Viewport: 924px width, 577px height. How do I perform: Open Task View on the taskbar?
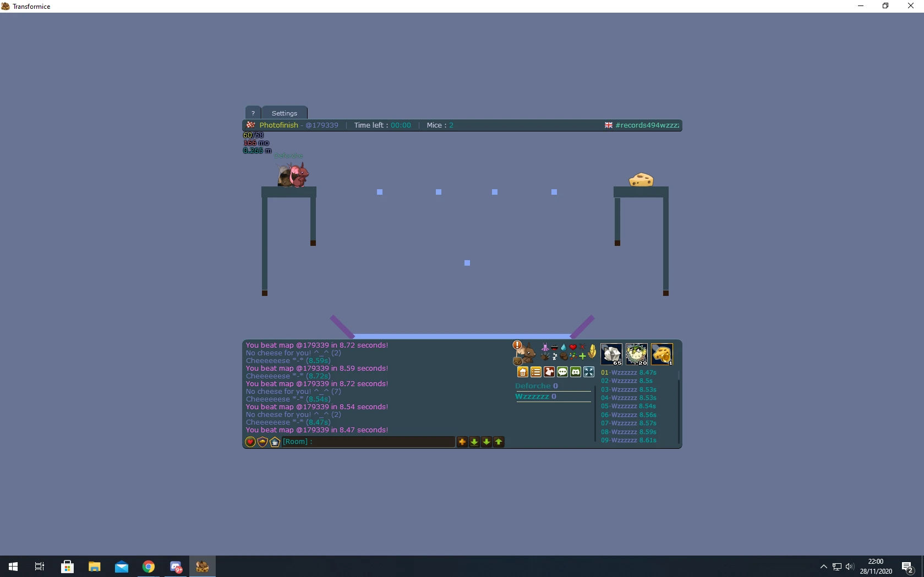[40, 567]
